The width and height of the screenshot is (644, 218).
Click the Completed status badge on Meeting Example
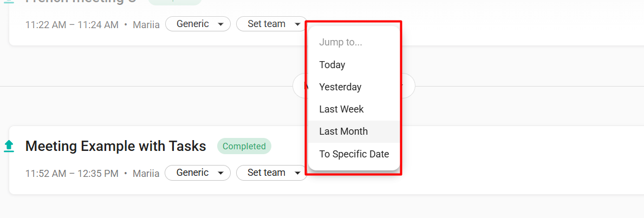coord(244,146)
